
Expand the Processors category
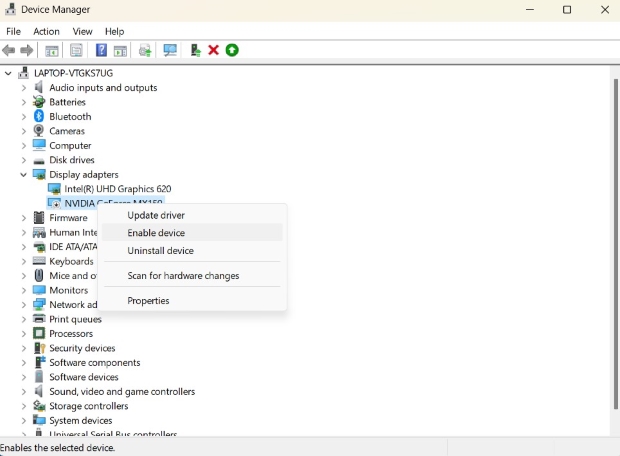(x=24, y=334)
